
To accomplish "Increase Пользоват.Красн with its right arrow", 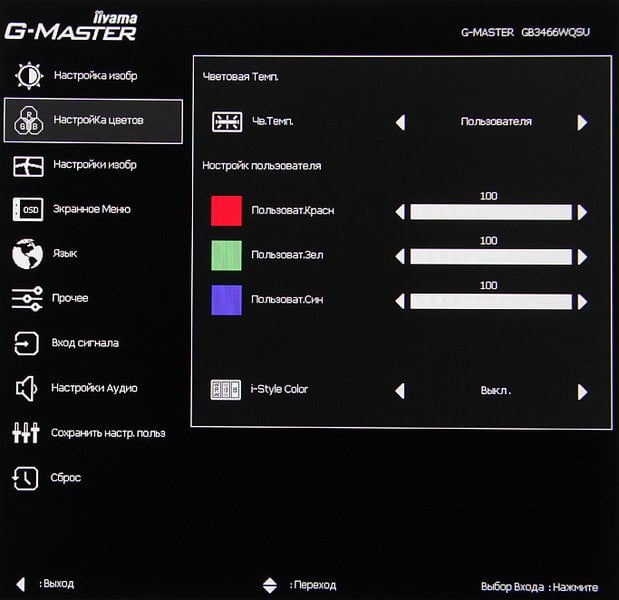I will click(582, 212).
